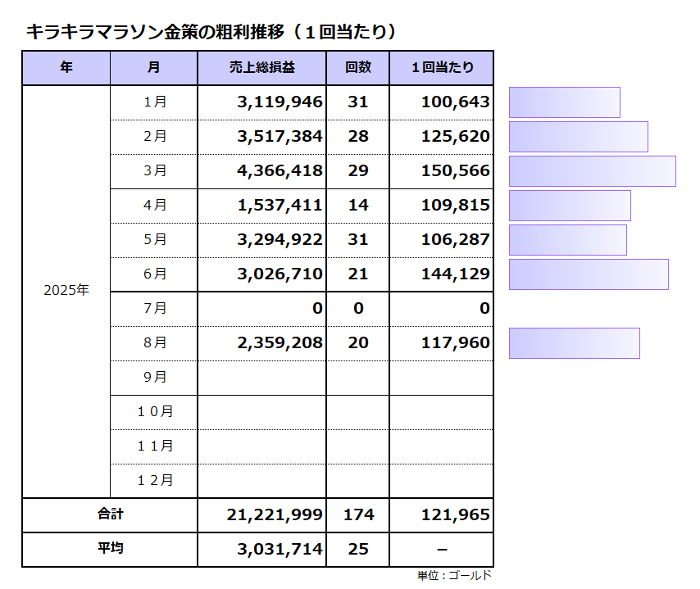Click the January gross profit value 3,119,946
The width and height of the screenshot is (700, 589).
pyautogui.click(x=280, y=102)
